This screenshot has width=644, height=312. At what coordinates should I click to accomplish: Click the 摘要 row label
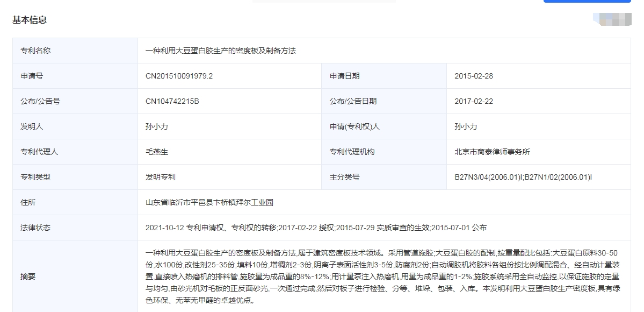tap(28, 276)
